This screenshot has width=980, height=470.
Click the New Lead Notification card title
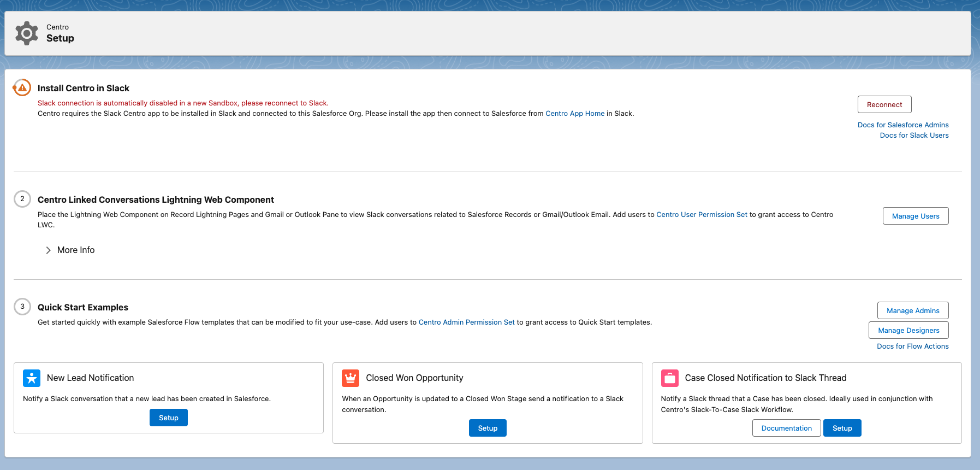pos(90,378)
